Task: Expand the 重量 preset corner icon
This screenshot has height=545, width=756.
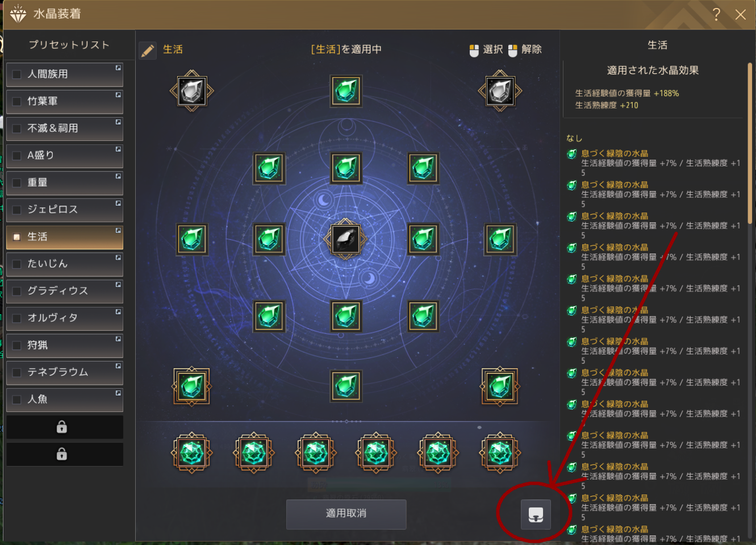Action: (x=118, y=176)
